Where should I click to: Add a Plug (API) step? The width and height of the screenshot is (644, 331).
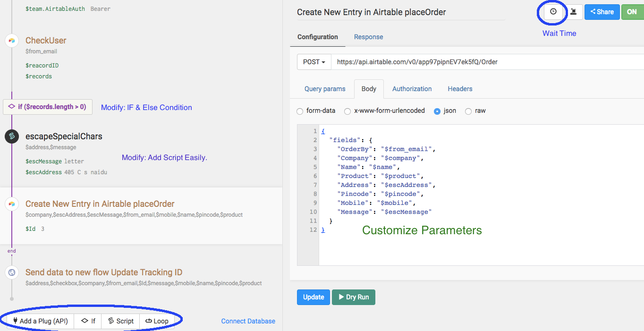coord(41,321)
